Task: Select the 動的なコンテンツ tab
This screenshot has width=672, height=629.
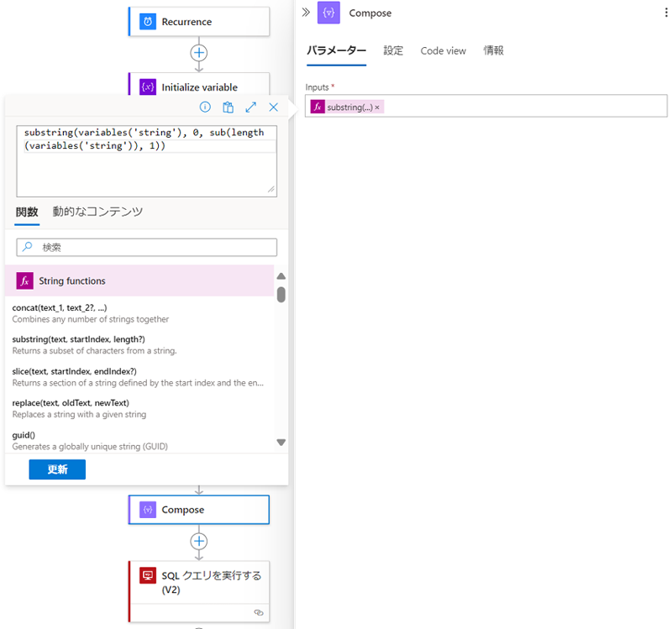Action: pyautogui.click(x=97, y=212)
